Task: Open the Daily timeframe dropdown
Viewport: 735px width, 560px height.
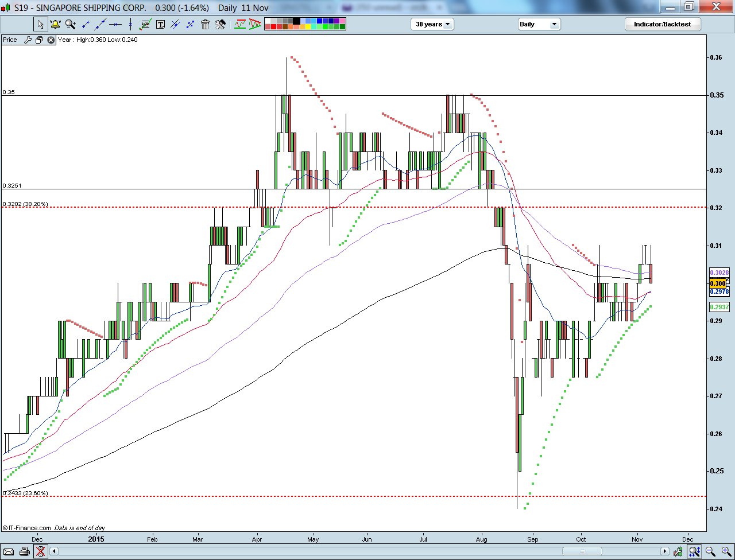Action: pos(539,24)
